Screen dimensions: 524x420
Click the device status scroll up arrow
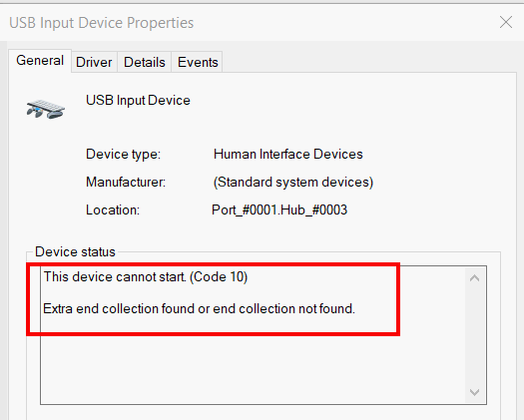(474, 278)
